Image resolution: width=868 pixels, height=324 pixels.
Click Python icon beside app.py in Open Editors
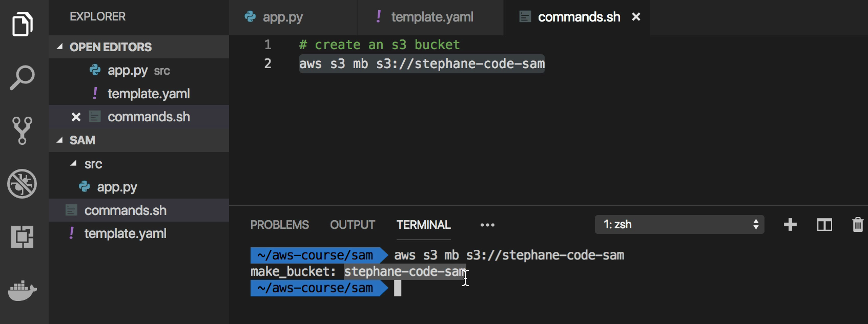(95, 70)
